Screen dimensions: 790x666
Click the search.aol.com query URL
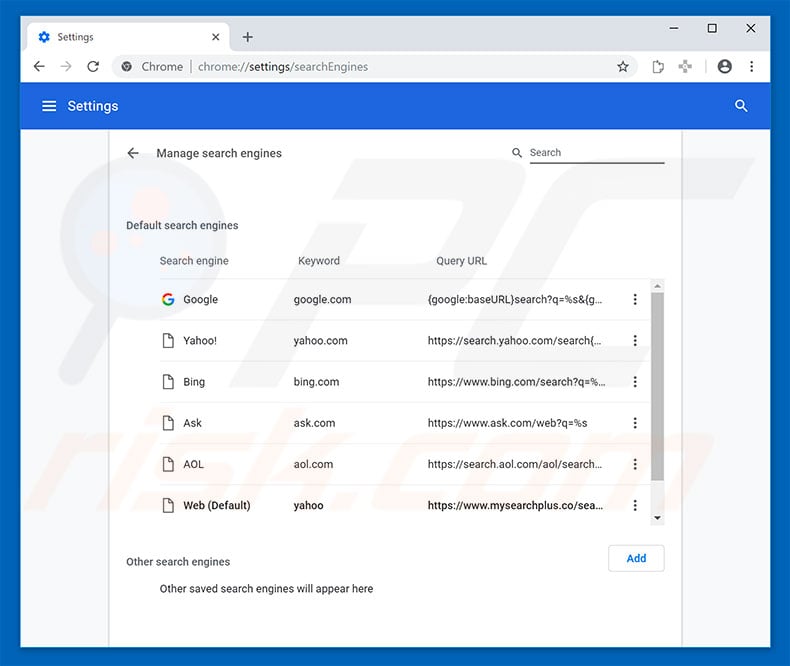point(514,464)
